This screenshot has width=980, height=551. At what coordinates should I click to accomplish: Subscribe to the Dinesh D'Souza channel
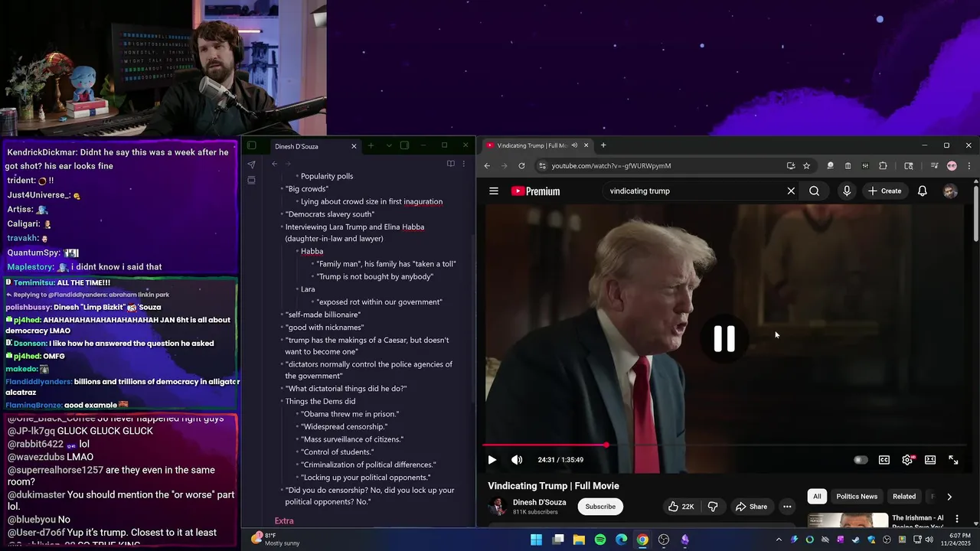tap(600, 507)
